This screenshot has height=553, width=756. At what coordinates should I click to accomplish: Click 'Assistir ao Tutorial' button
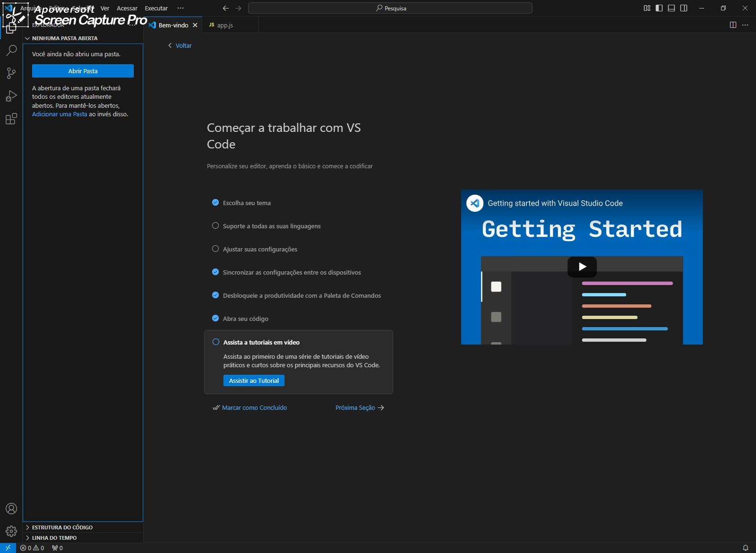[254, 380]
